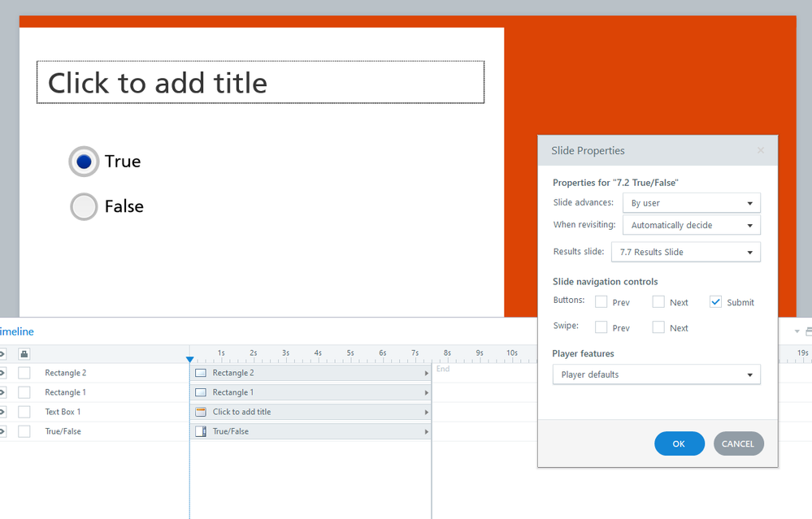Click the arrow at end of Rectangle 1 bar
This screenshot has height=519, width=812.
pyautogui.click(x=427, y=393)
